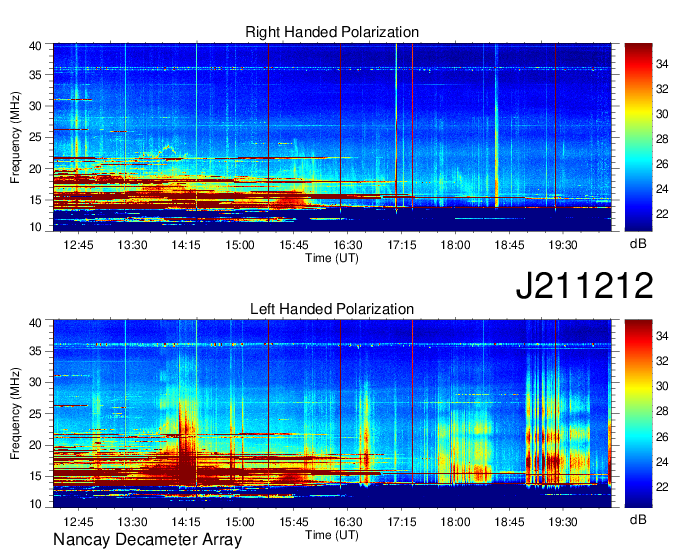This screenshot has width=680, height=552.
Task: Select the "J211212" observation label
Action: pos(584,285)
